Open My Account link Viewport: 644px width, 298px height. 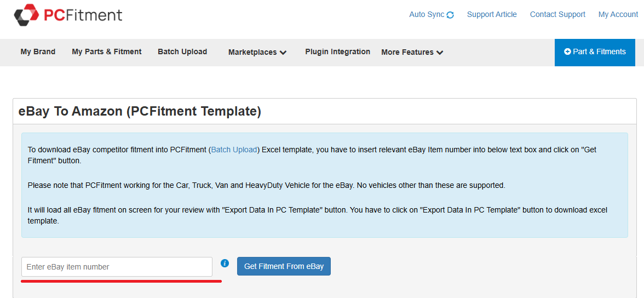point(618,14)
